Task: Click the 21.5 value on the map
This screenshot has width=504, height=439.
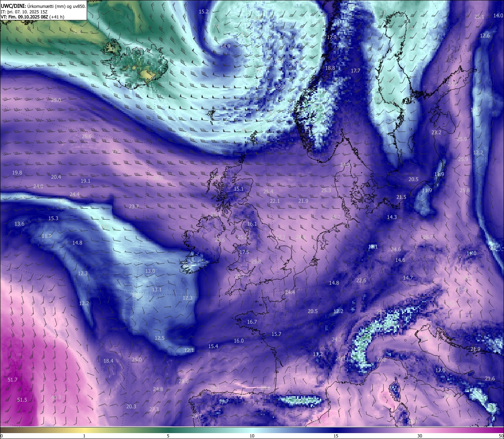Action: pyautogui.click(x=401, y=197)
